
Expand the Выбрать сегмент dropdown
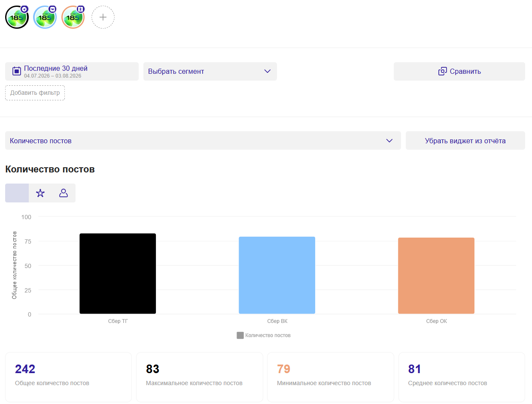click(210, 71)
